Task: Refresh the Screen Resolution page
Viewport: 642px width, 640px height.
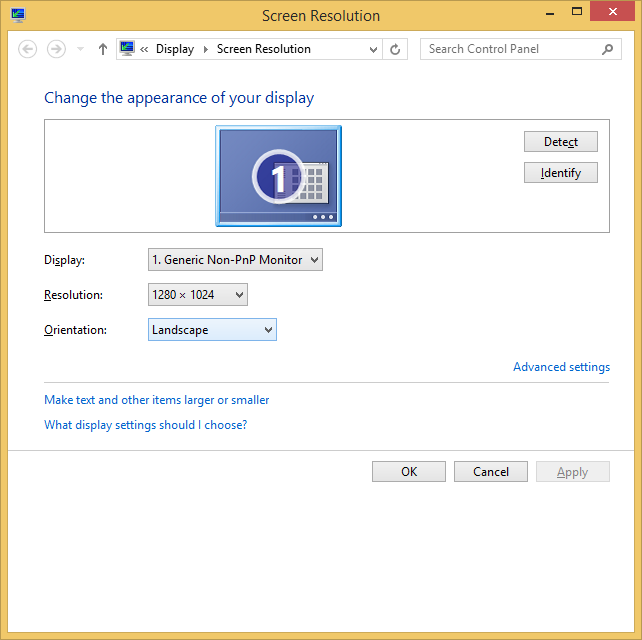Action: coord(396,49)
